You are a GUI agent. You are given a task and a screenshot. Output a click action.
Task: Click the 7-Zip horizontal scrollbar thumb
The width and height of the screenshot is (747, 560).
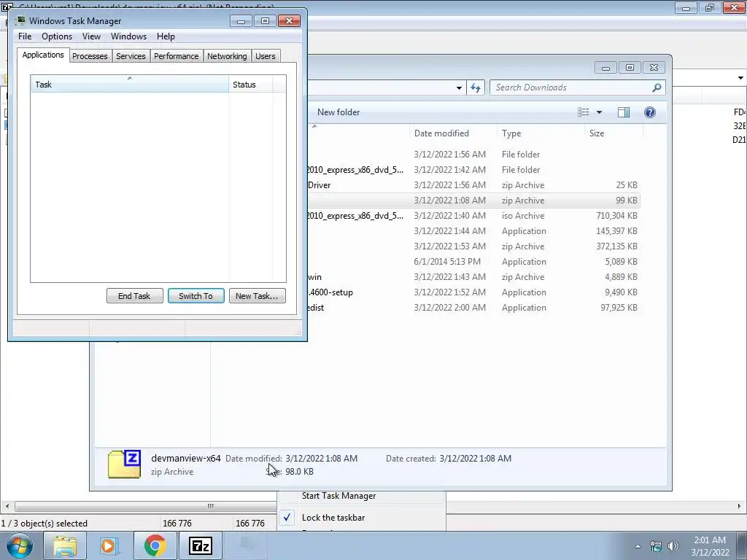[x=211, y=506]
